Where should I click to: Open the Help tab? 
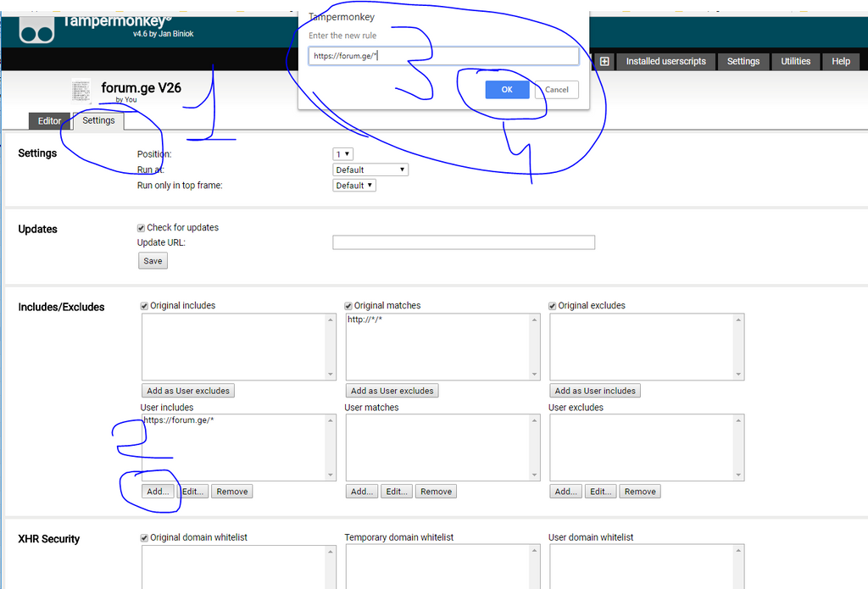tap(840, 62)
